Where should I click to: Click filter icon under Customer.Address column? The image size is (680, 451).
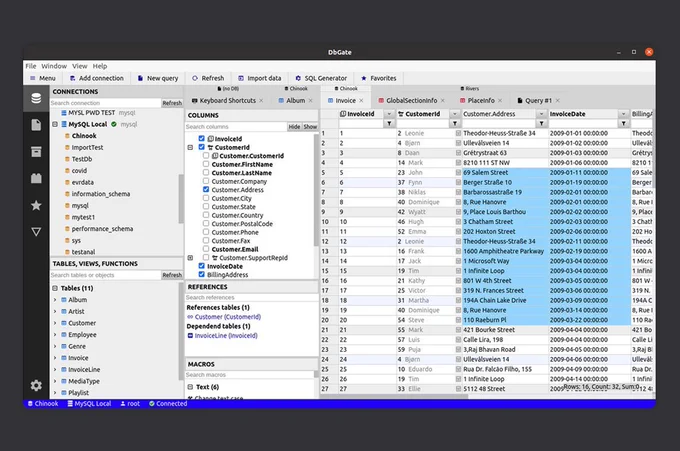pyautogui.click(x=541, y=124)
